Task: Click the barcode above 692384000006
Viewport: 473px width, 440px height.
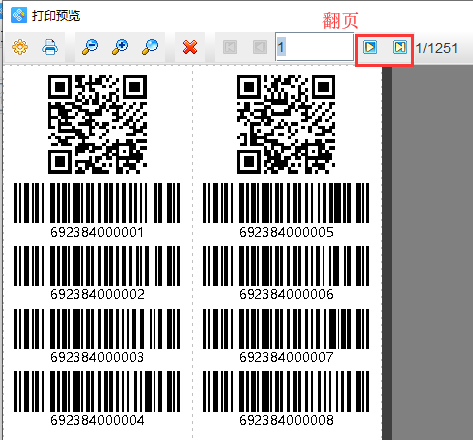Action: [x=286, y=266]
